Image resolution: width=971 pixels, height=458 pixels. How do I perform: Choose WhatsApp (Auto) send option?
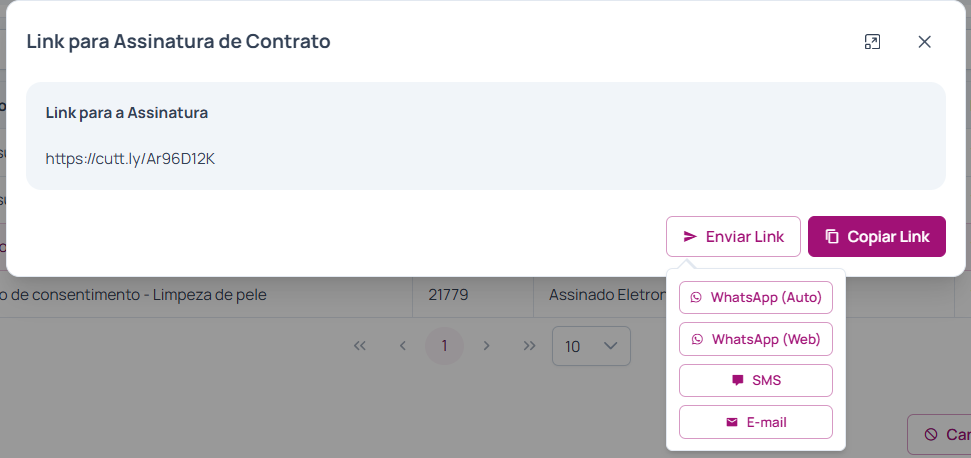[756, 297]
